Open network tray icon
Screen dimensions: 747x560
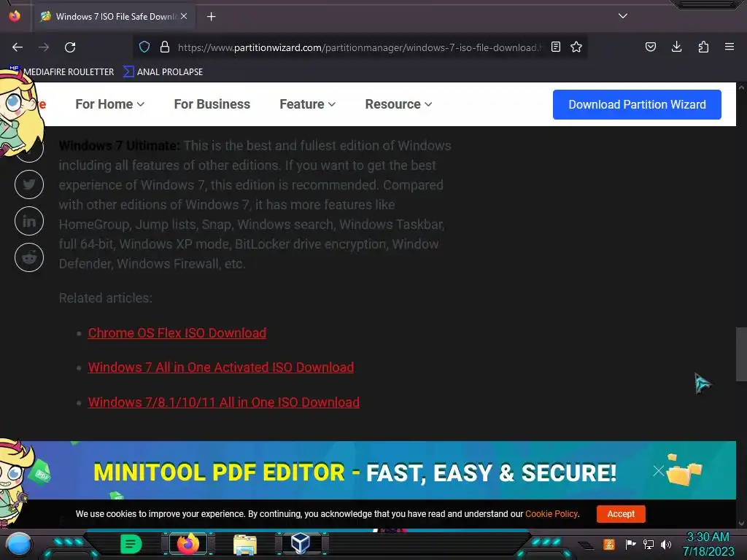649,544
